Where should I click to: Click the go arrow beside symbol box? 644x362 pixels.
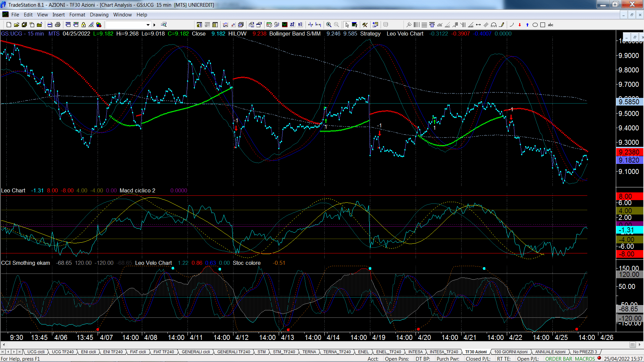tap(155, 25)
